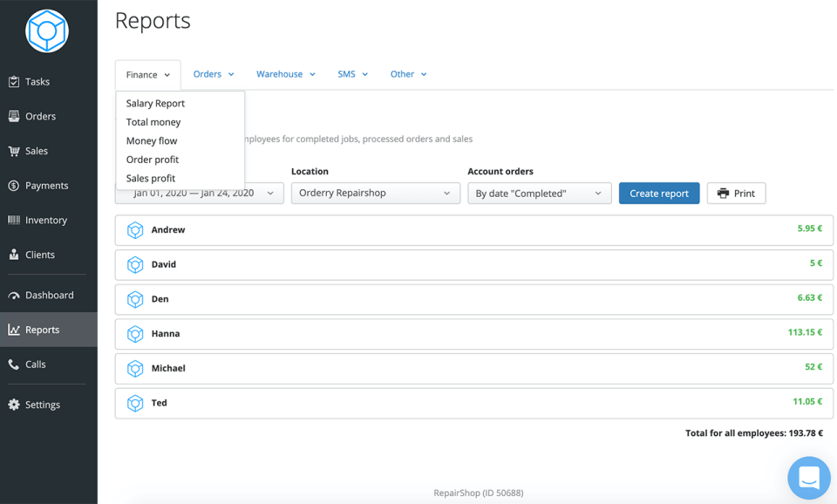837x504 pixels.
Task: Click the RepairShop (ID 50688) footer text
Action: coord(479,493)
